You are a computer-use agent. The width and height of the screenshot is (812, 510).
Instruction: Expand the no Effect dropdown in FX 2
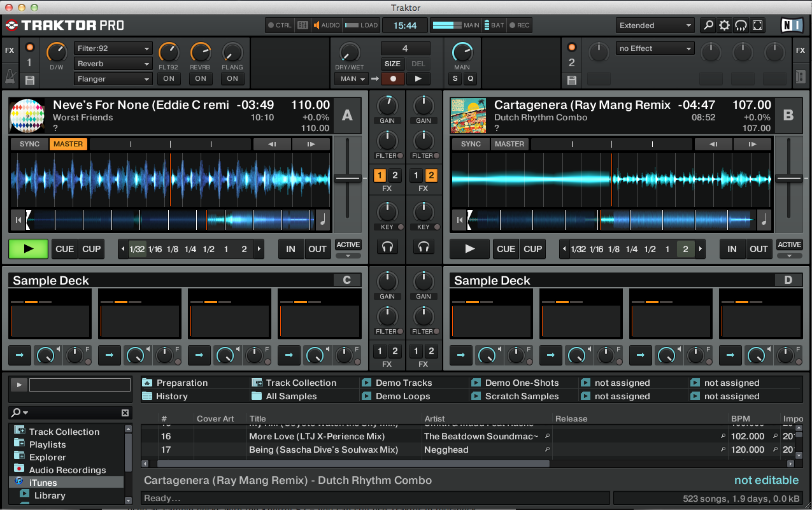[x=655, y=48]
